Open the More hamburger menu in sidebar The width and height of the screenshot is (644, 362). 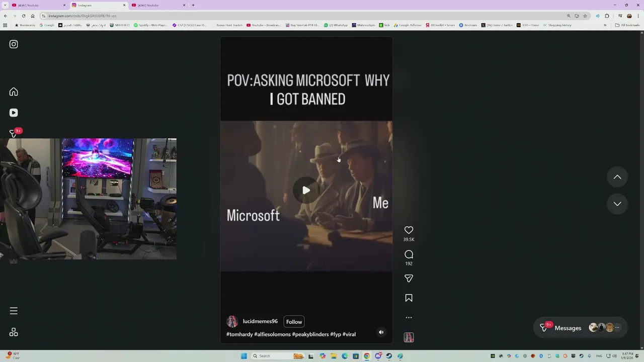click(14, 311)
